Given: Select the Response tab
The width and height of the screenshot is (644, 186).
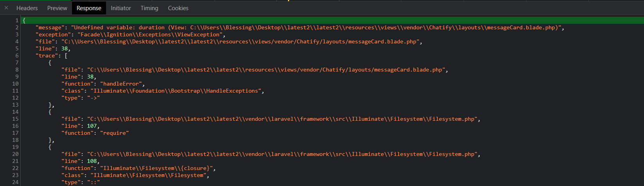Looking at the screenshot, I should 89,8.
